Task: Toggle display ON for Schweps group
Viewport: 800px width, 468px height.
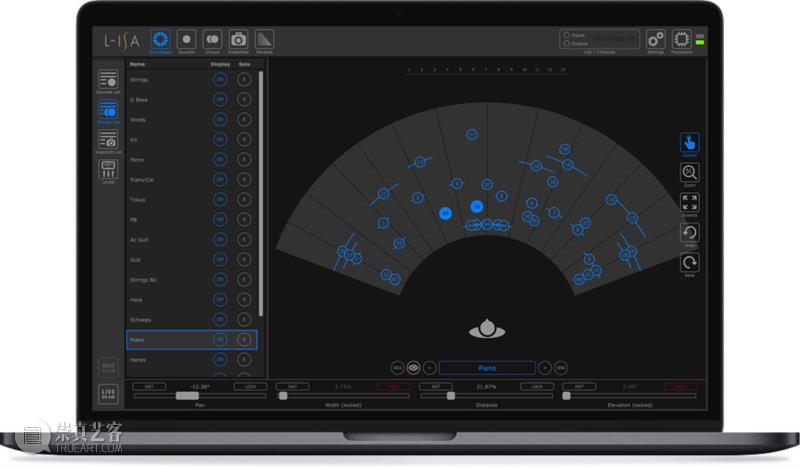Action: 220,319
